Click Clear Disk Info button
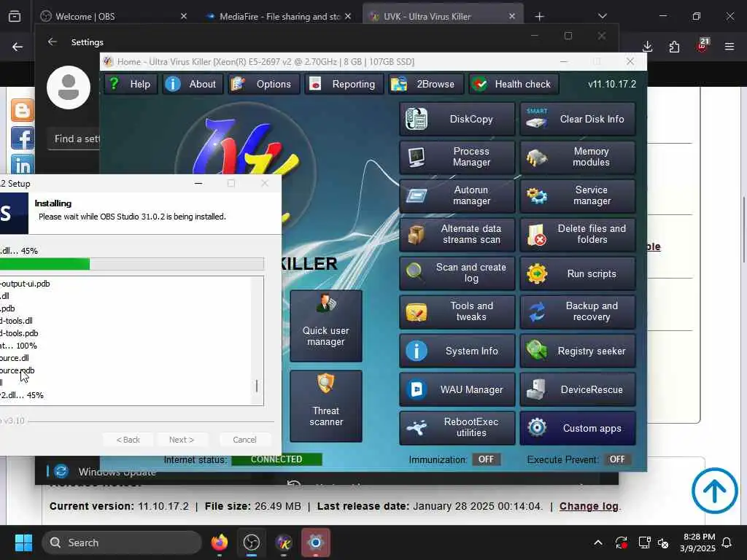The width and height of the screenshot is (747, 560). pos(578,119)
